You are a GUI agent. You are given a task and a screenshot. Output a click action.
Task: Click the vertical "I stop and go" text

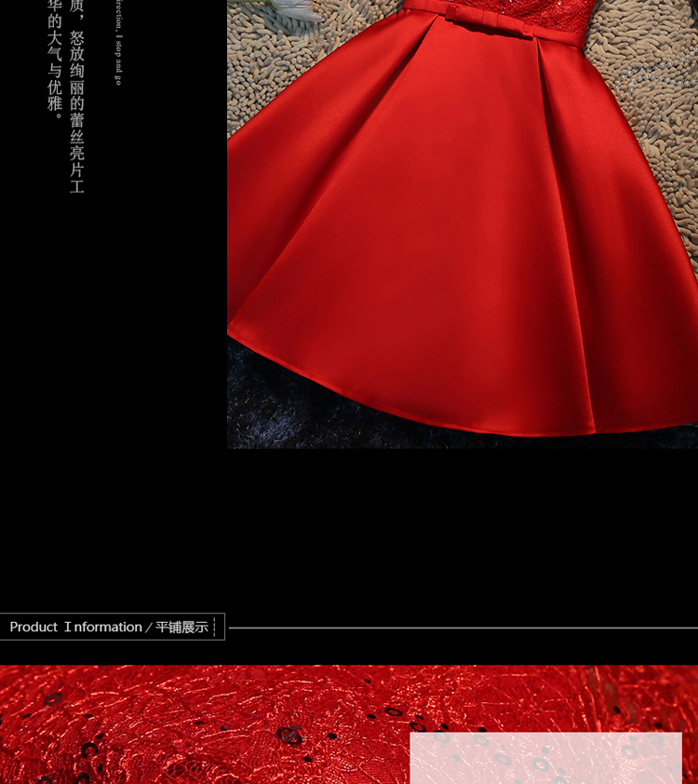click(x=118, y=43)
